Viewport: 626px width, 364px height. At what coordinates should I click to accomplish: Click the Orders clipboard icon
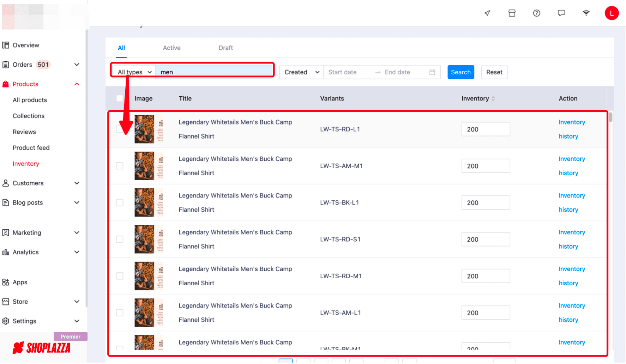point(6,65)
